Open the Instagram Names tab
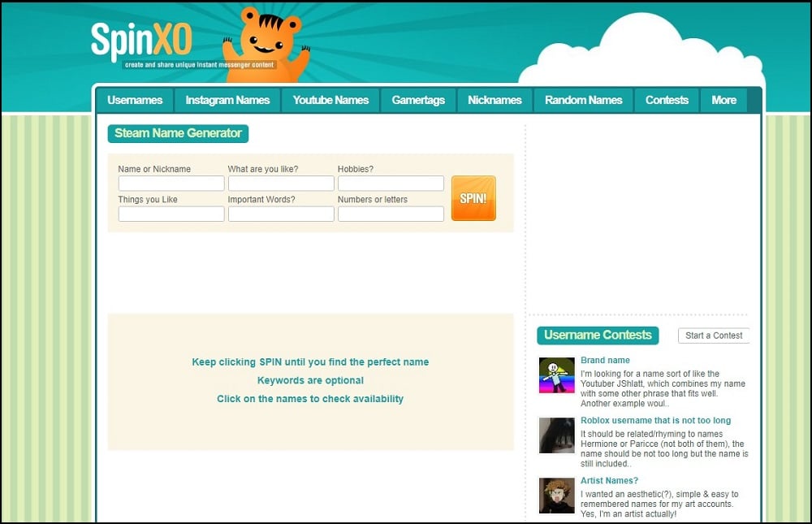The height and width of the screenshot is (524, 812). click(227, 100)
